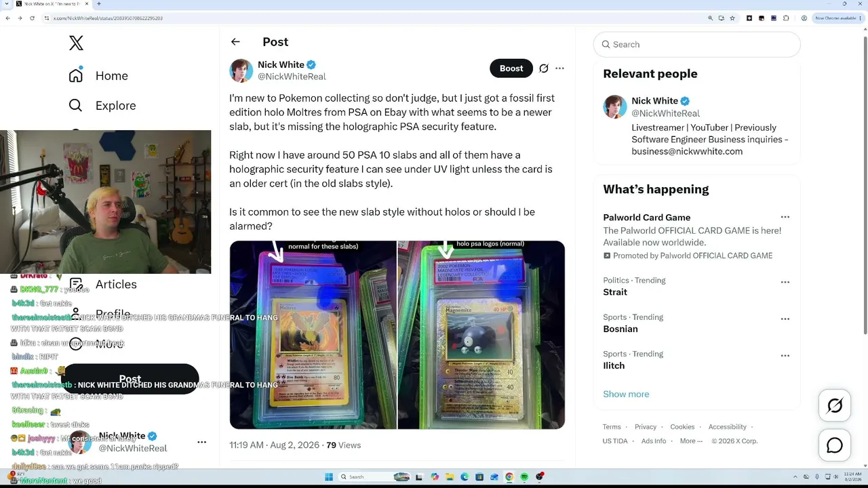This screenshot has width=868, height=488.
Task: Open Microsoft Edge from the taskbar
Action: (465, 477)
